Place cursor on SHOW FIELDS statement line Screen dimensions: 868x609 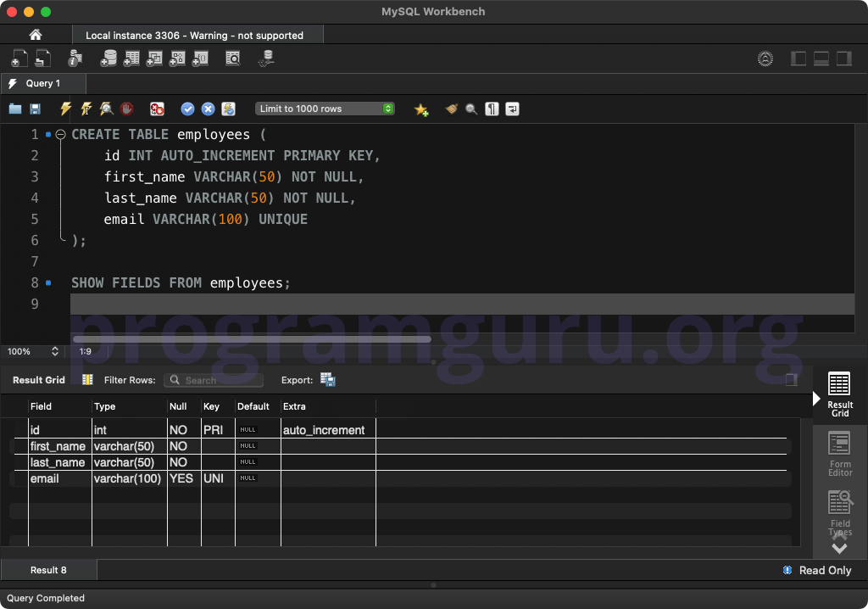tap(181, 282)
